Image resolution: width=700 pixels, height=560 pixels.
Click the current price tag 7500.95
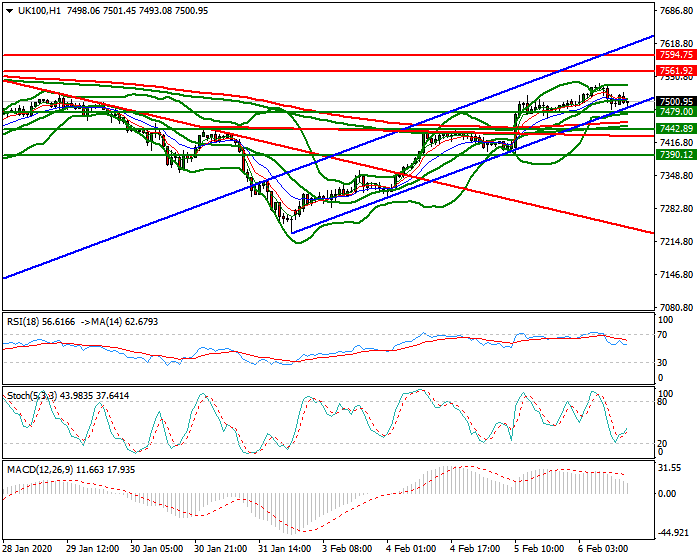coord(676,102)
